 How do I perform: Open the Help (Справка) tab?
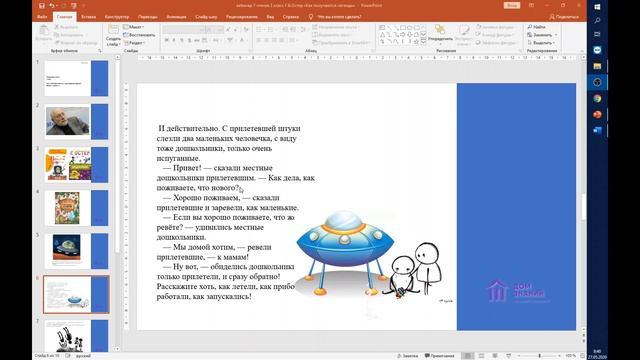pos(291,17)
